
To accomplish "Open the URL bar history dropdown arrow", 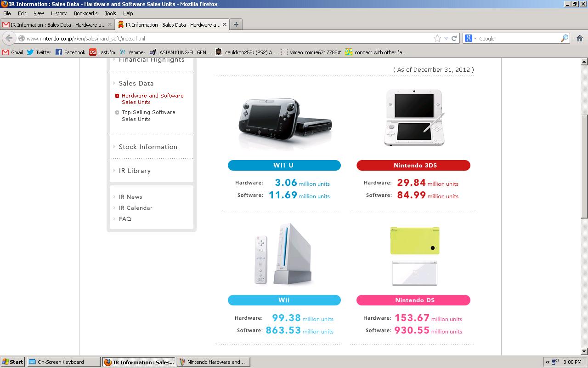I will click(446, 39).
